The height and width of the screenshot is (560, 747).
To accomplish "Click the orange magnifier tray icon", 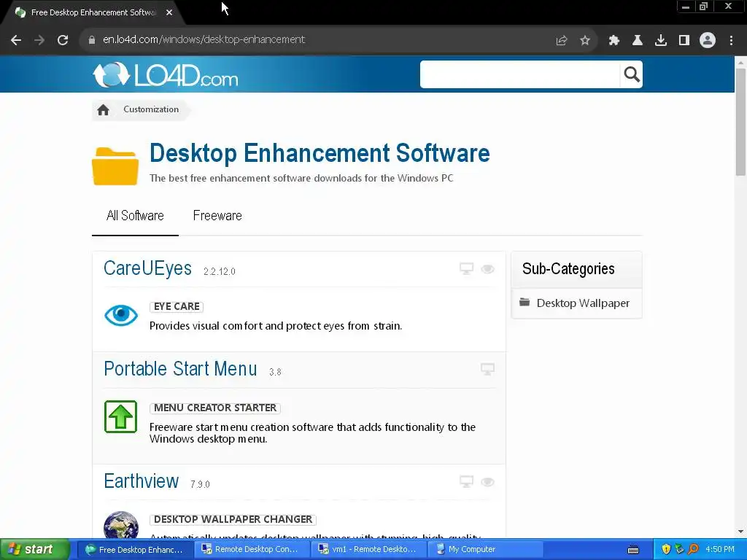I will pyautogui.click(x=694, y=550).
